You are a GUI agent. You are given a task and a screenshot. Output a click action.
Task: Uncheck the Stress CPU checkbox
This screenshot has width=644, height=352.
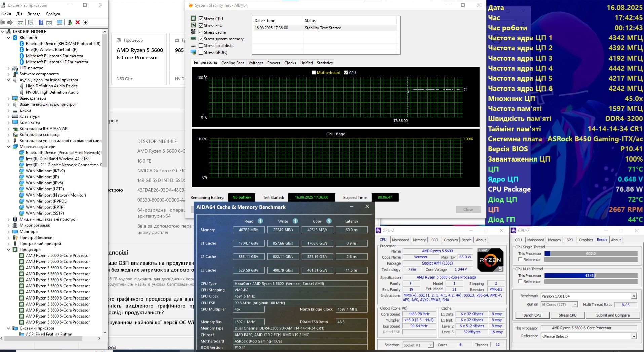(x=201, y=19)
